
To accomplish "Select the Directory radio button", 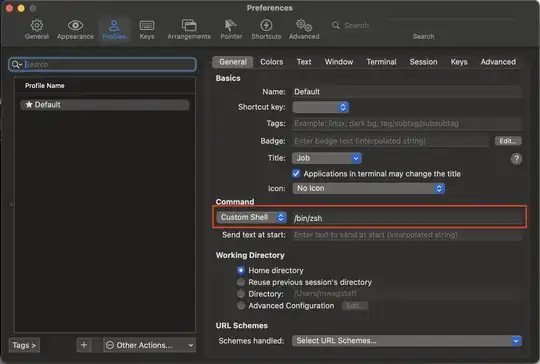I will pyautogui.click(x=241, y=294).
